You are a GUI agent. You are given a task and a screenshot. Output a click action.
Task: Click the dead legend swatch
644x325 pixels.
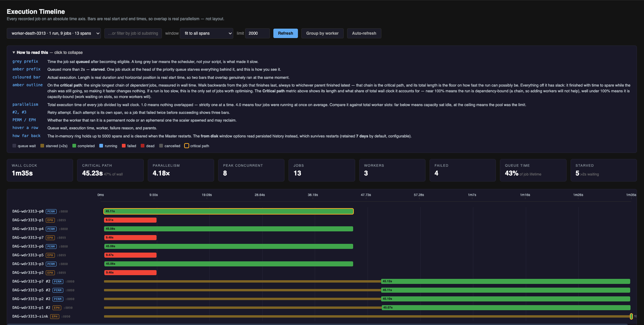tap(143, 146)
